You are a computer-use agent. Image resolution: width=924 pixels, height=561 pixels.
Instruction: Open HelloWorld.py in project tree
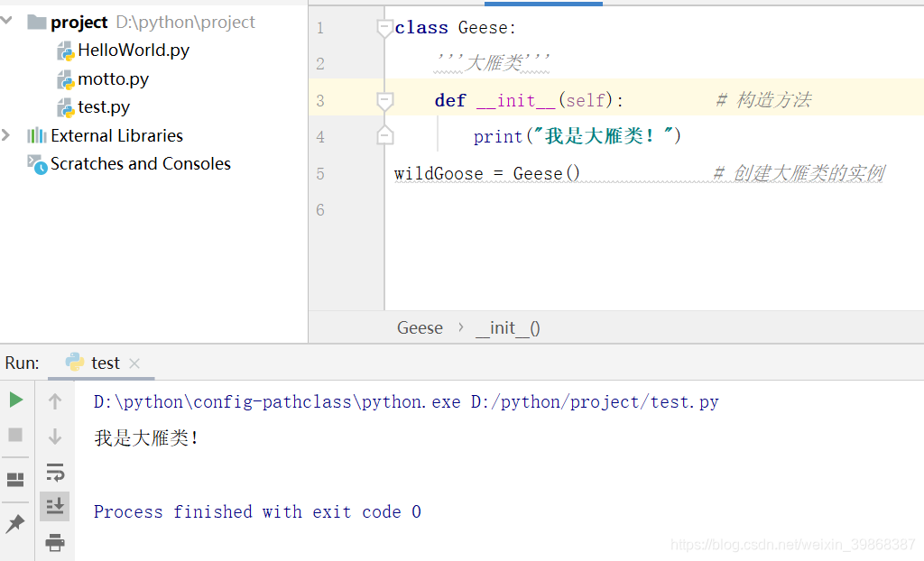[x=134, y=51]
